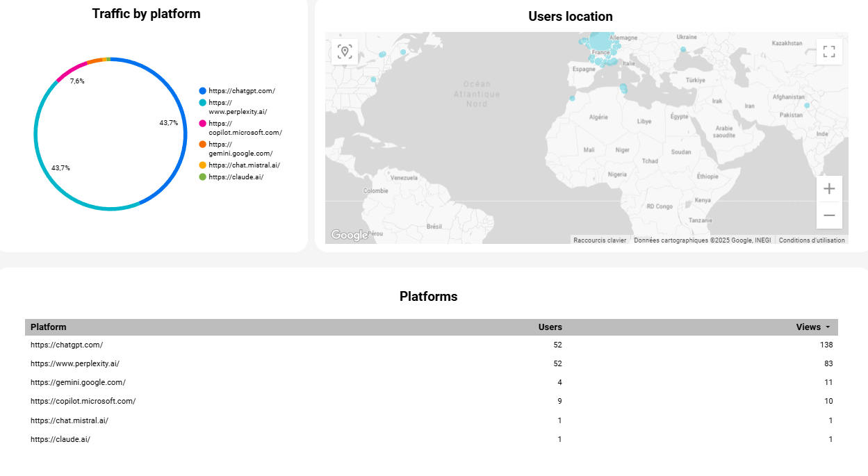868x476 pixels.
Task: Click the map centering icon on the map
Action: tap(345, 51)
